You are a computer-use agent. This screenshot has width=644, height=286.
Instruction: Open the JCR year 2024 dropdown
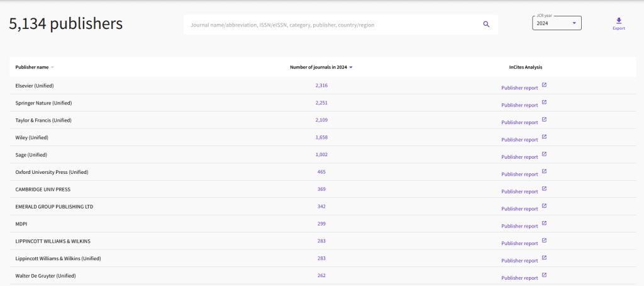click(557, 23)
